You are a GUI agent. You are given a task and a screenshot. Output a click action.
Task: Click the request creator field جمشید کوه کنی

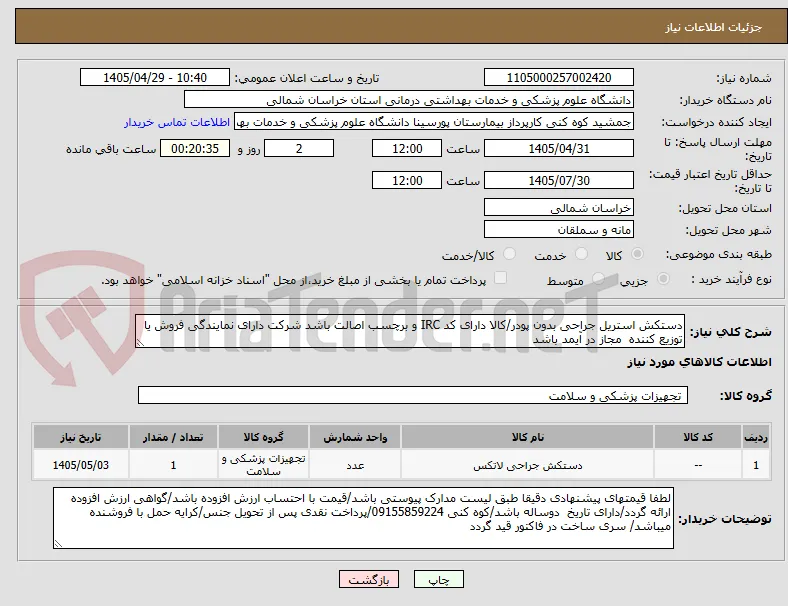434,122
